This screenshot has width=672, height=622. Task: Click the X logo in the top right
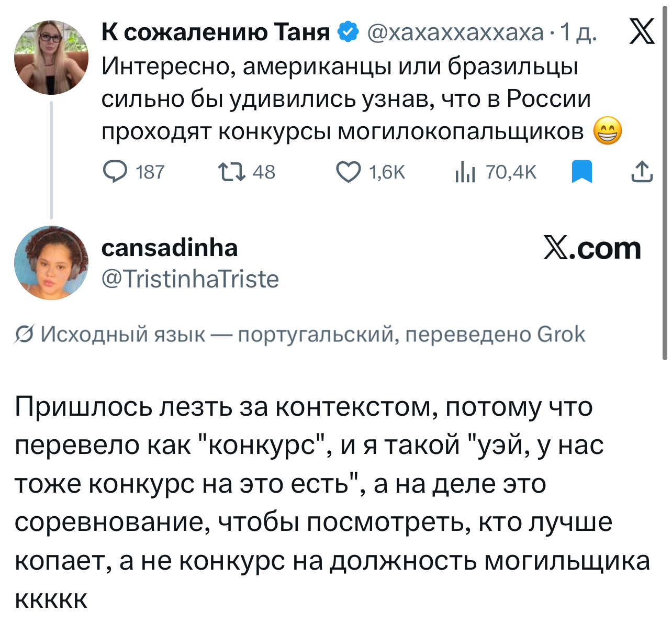coord(642,32)
